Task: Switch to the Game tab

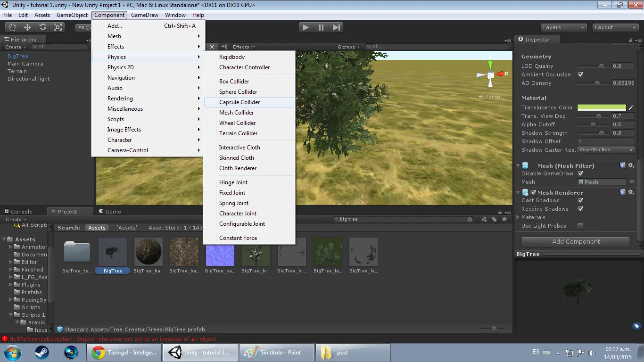Action: pyautogui.click(x=109, y=212)
